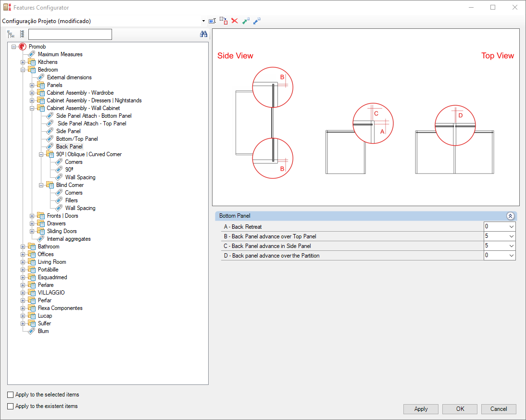This screenshot has width=526, height=420.
Task: Click the expand tree icon
Action: (11, 34)
